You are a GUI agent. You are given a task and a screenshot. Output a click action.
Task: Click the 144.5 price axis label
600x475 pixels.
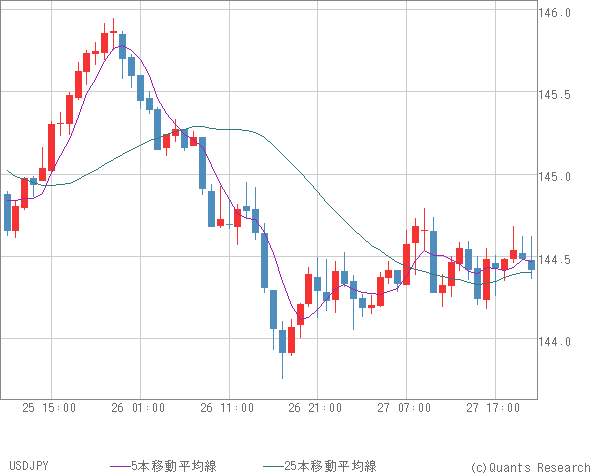[554, 260]
